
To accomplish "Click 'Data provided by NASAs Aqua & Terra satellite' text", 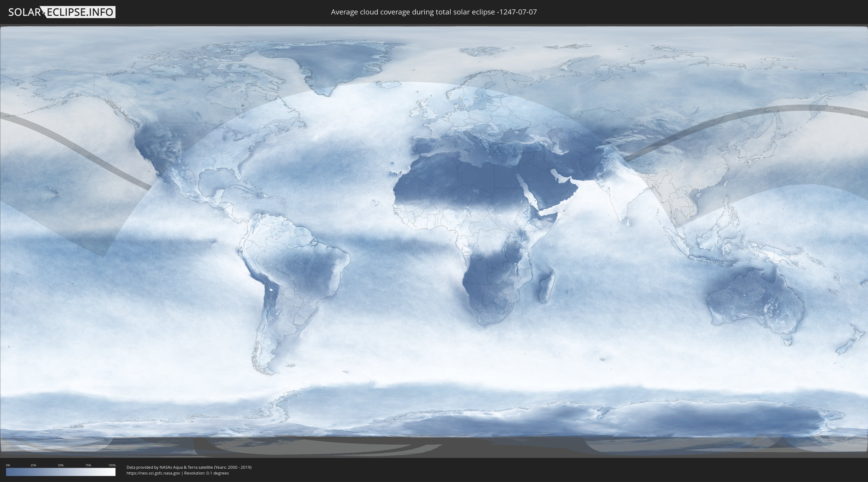I will point(170,467).
